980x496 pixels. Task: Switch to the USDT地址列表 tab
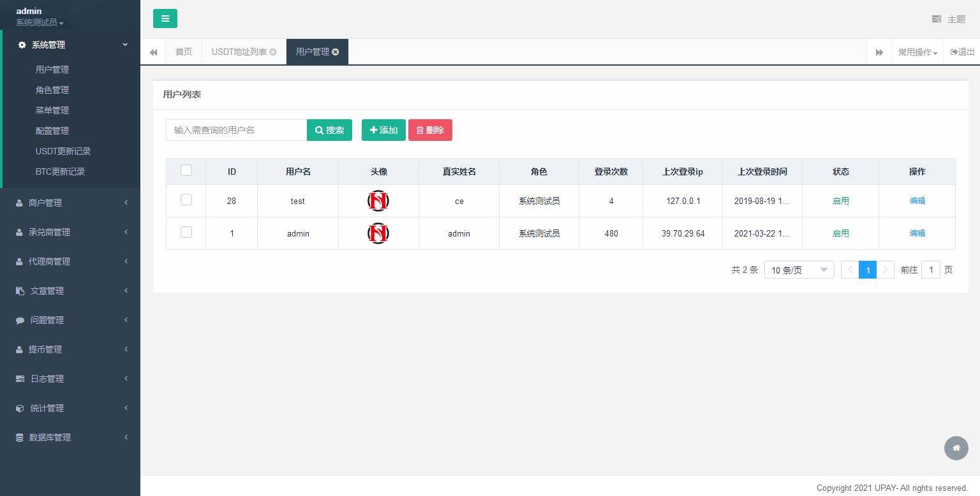pyautogui.click(x=239, y=52)
